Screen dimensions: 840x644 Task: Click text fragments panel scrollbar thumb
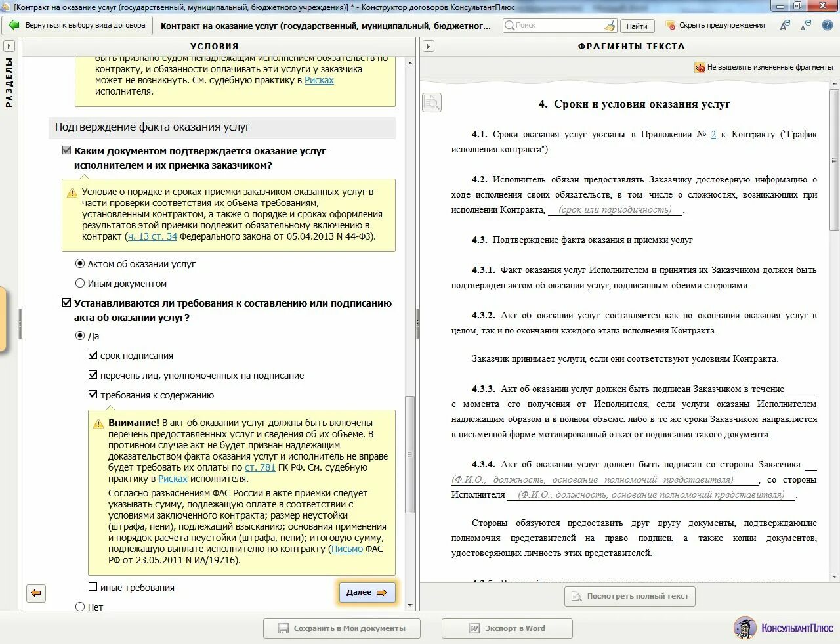834,160
